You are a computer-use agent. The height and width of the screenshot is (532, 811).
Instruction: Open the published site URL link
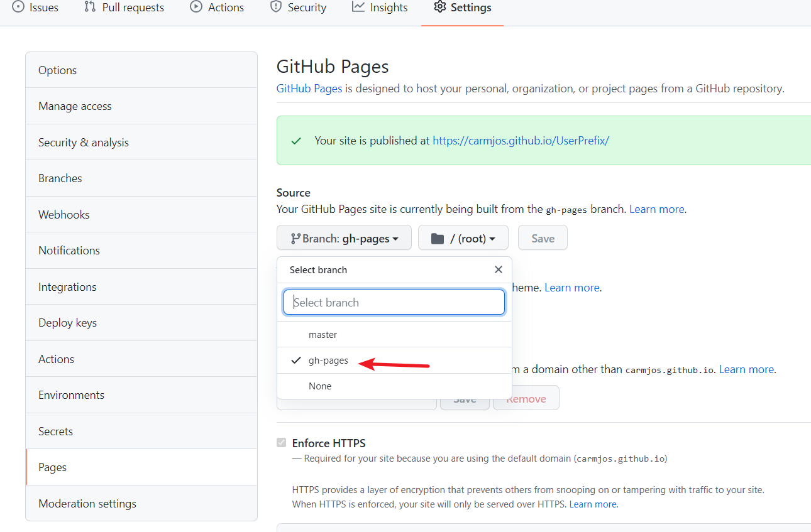(x=521, y=141)
